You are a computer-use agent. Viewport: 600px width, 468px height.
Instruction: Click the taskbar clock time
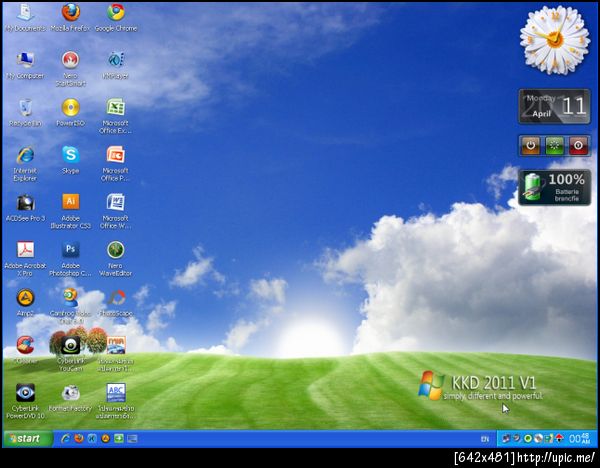579,439
